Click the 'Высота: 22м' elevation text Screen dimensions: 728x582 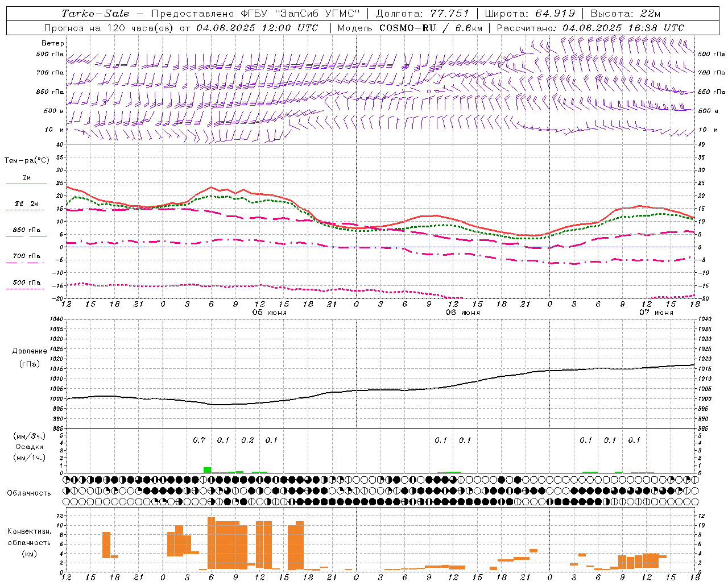coord(626,14)
